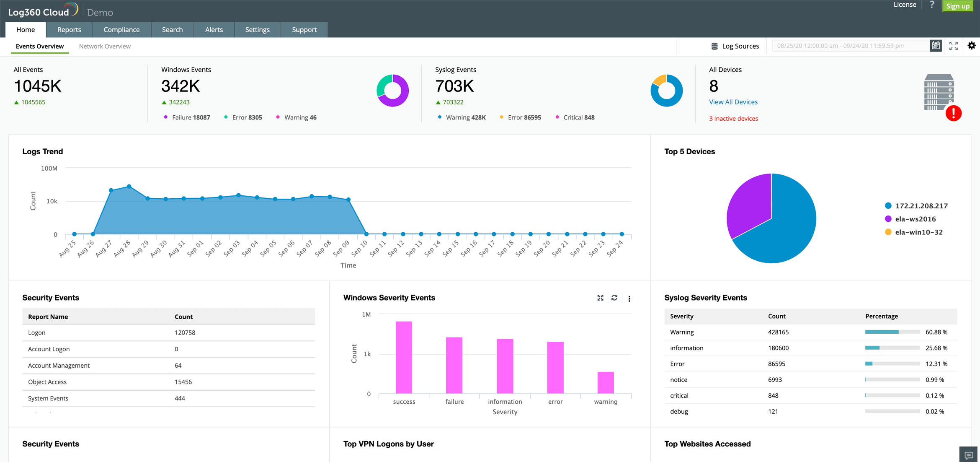Screen dimensions: 980x462
Task: Switch to the Compliance tab
Action: (121, 29)
